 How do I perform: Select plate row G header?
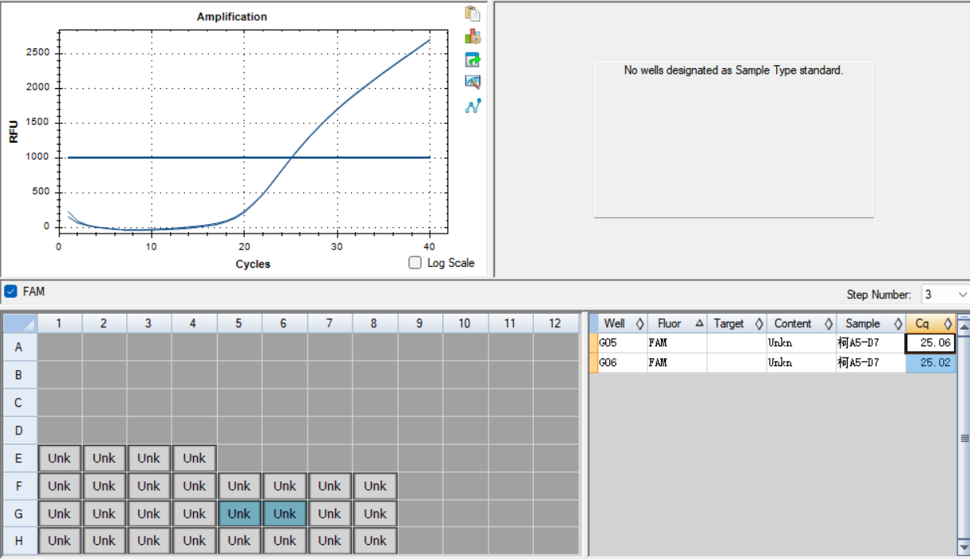click(x=20, y=514)
